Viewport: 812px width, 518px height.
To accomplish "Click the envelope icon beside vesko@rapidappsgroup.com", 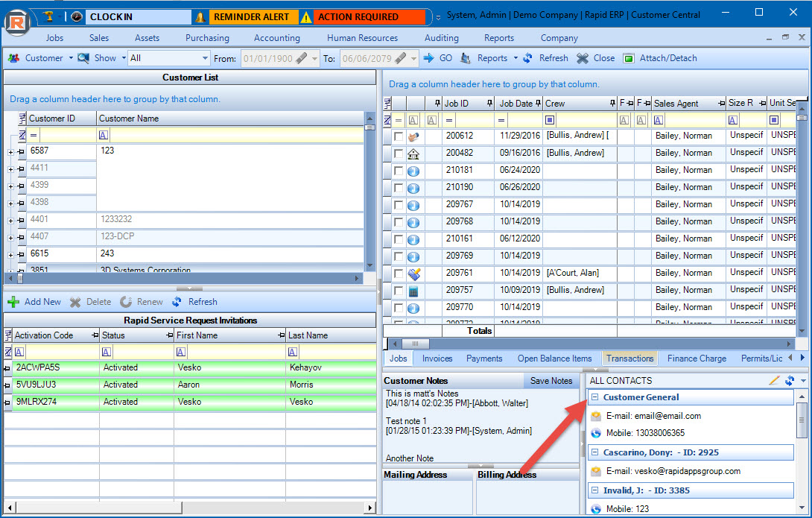I will (596, 471).
